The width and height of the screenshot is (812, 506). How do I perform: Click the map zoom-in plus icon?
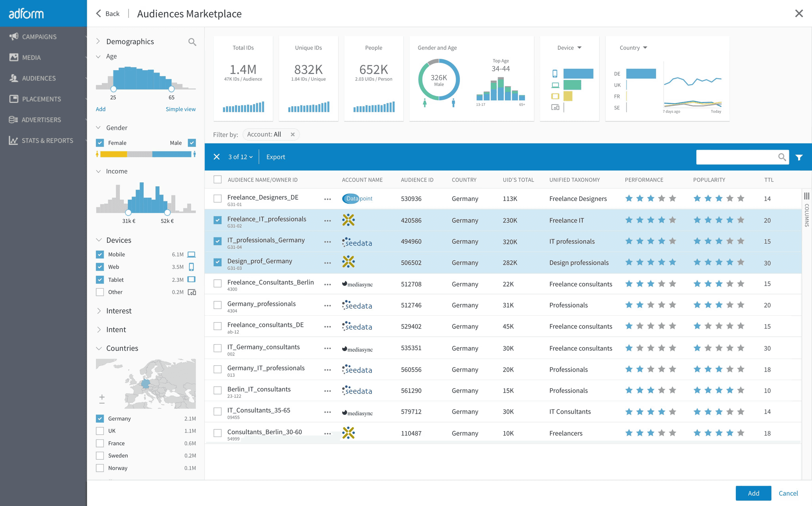coord(102,397)
